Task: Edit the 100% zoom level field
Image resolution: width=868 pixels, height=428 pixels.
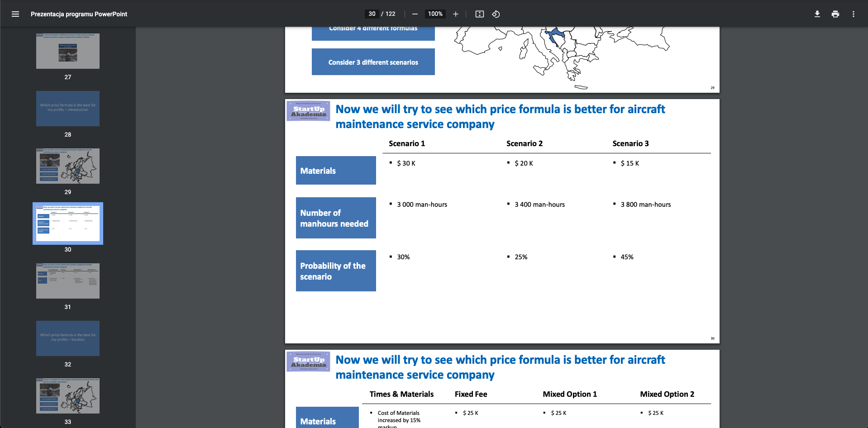Action: click(435, 14)
